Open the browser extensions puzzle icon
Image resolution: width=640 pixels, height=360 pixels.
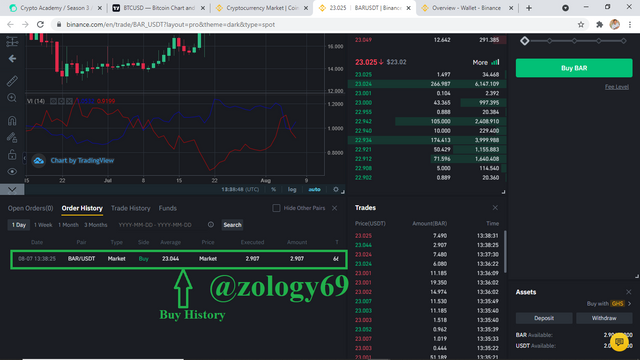(599, 24)
